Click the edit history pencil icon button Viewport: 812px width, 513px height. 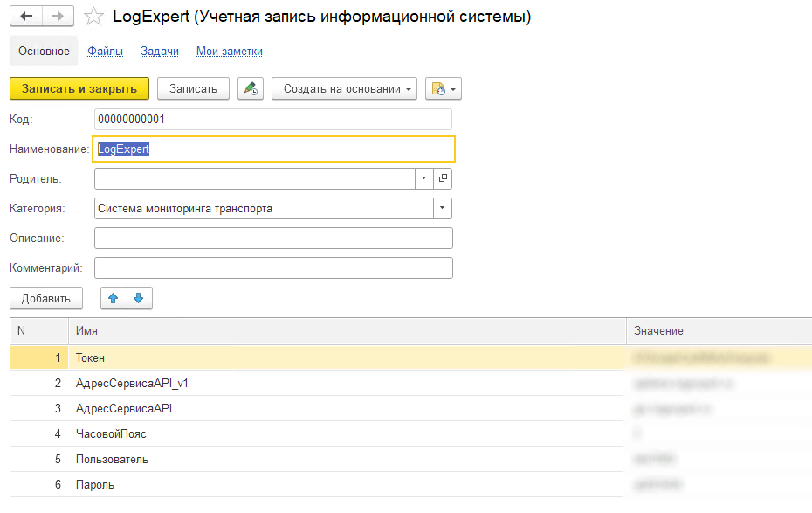click(x=251, y=88)
